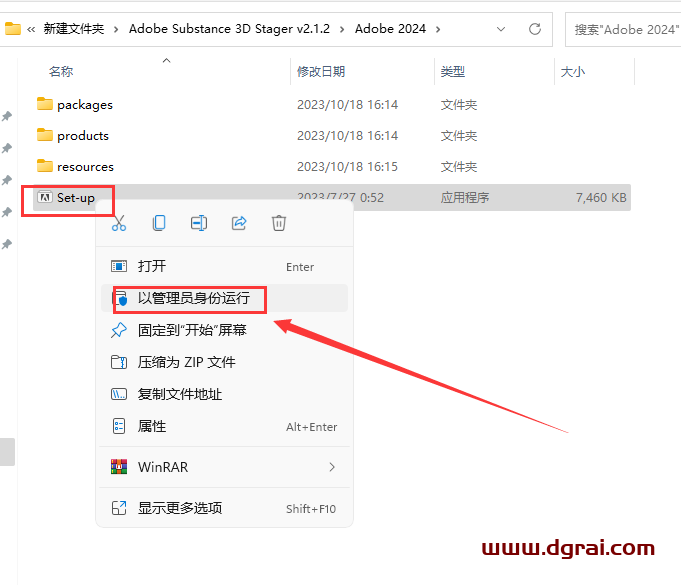Click the Share icon in context menu
Viewport: 681px width, 585px height.
tap(239, 223)
